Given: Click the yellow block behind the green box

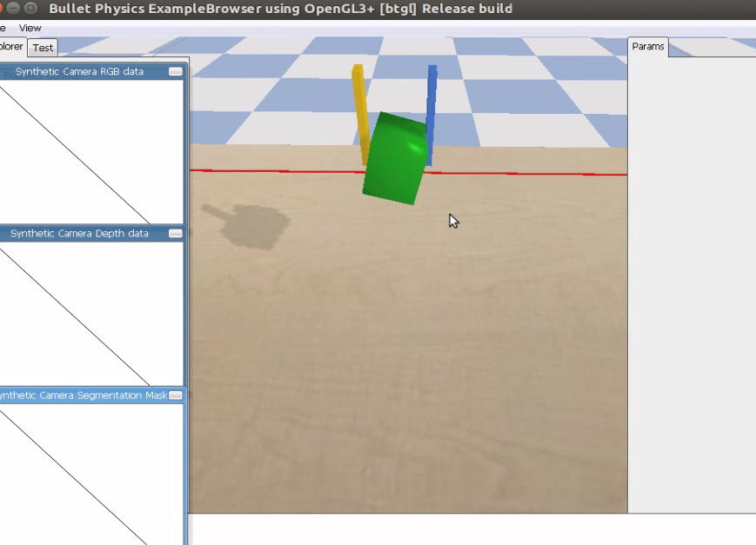Looking at the screenshot, I should (361, 96).
